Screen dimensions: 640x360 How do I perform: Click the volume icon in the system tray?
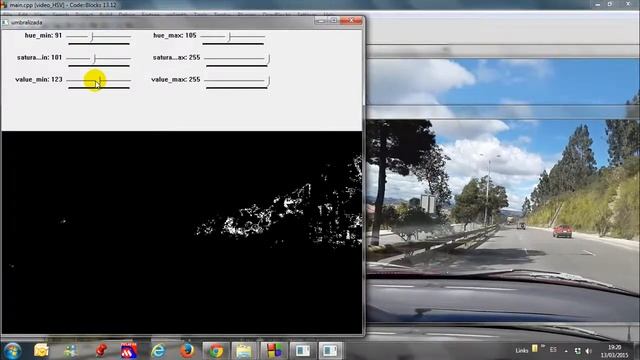point(588,351)
